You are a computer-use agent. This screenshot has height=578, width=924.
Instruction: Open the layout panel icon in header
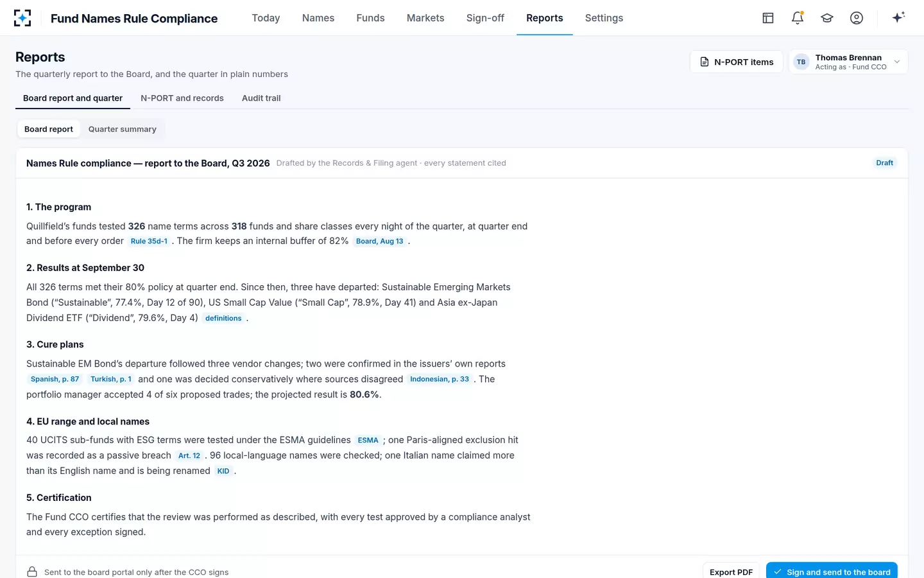coord(768,18)
